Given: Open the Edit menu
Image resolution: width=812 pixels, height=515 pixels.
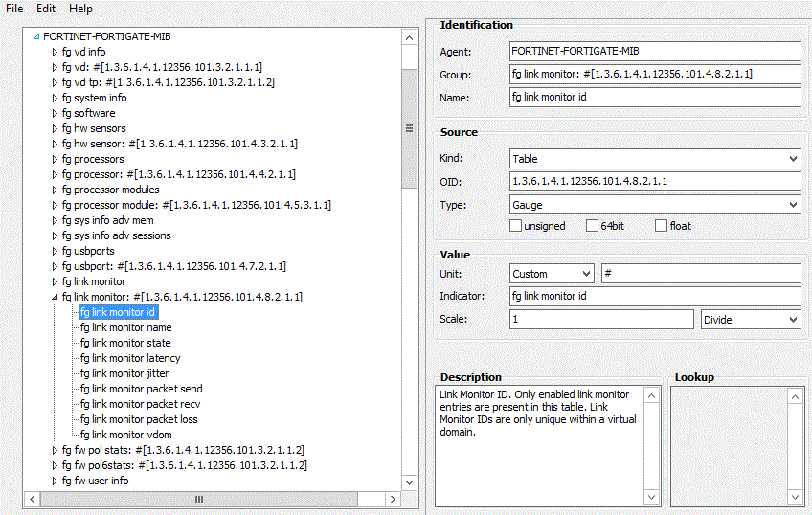Looking at the screenshot, I should [46, 9].
